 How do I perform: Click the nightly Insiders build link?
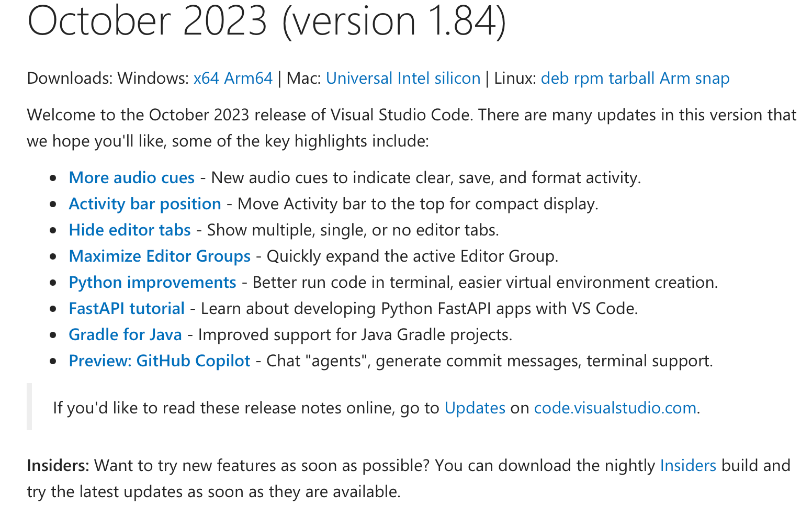pyautogui.click(x=687, y=466)
